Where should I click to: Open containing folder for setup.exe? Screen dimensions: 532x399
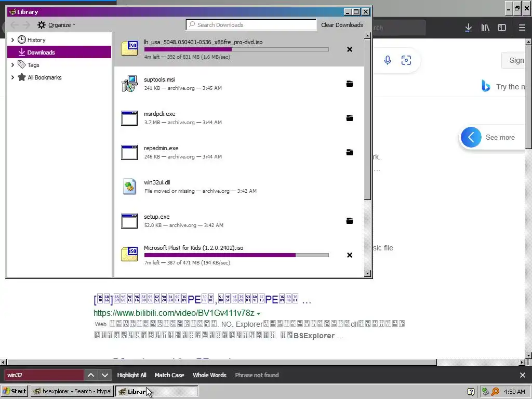point(350,221)
